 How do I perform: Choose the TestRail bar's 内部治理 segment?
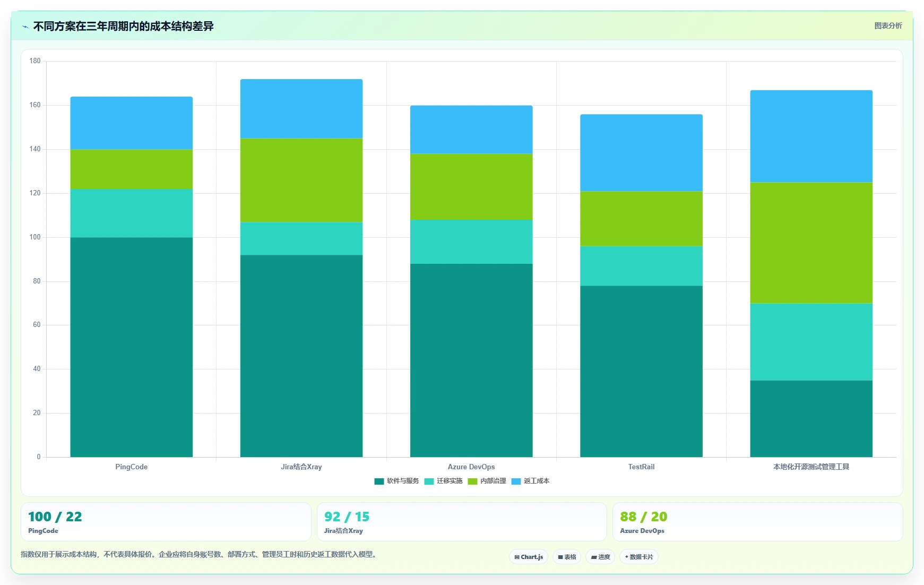pyautogui.click(x=641, y=219)
